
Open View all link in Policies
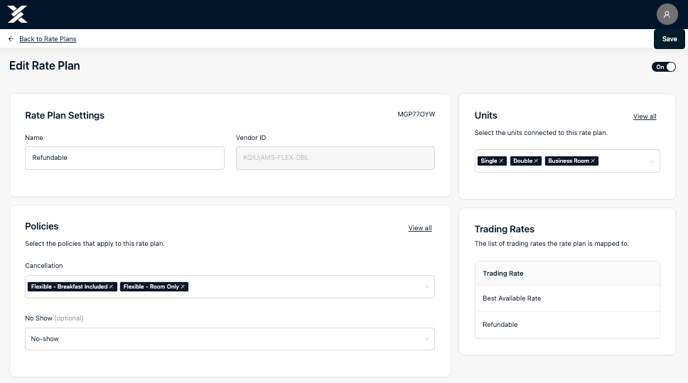coord(420,228)
